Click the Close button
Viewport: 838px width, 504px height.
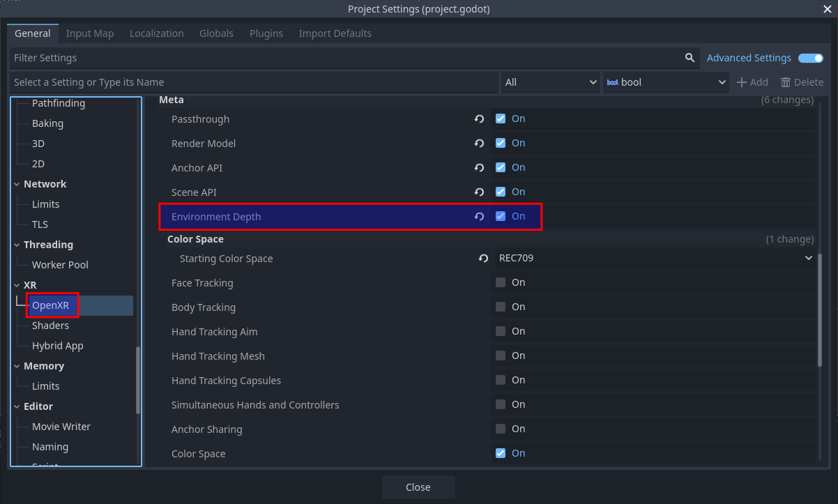tap(418, 487)
